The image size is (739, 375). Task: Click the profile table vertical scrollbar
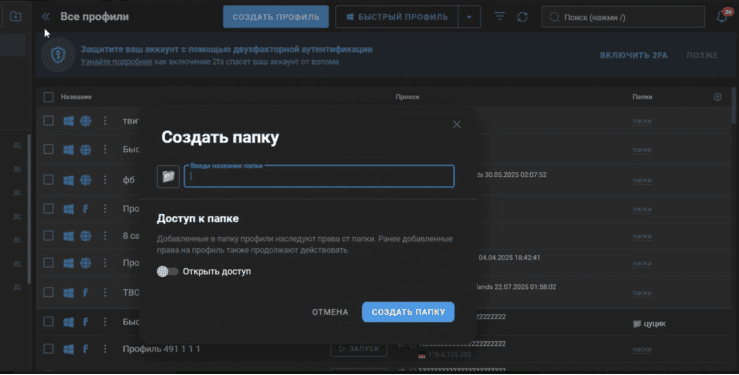(734, 106)
